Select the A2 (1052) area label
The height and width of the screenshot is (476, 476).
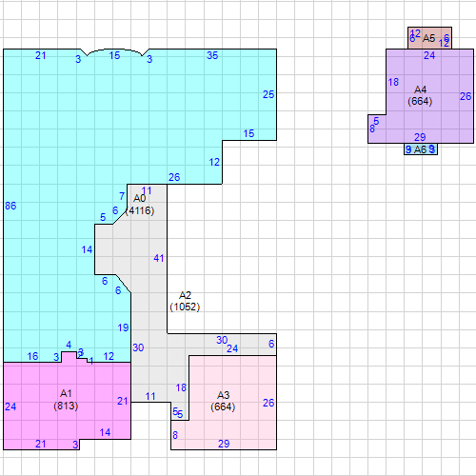[x=185, y=301]
